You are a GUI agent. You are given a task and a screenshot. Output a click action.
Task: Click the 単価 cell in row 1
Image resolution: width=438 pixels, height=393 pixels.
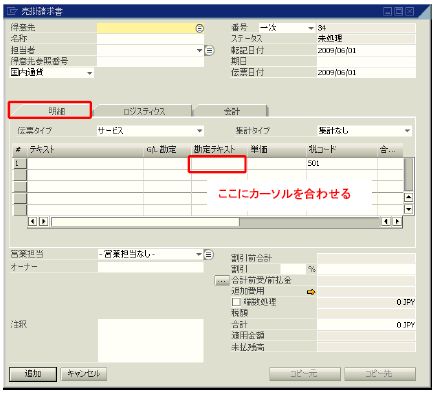[x=277, y=163]
